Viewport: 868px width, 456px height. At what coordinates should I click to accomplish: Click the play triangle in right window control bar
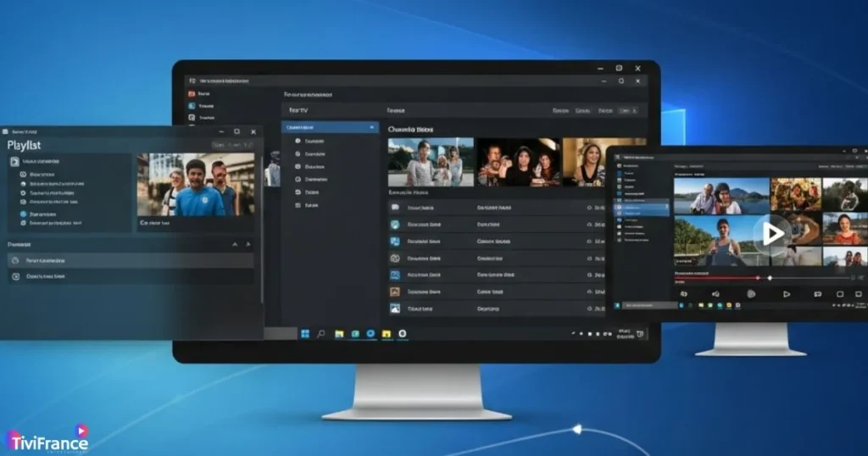[786, 294]
